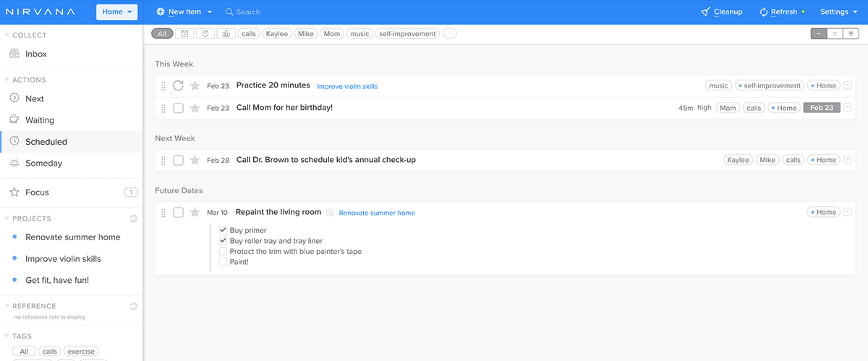Filter by energy bar chart icon
The width and height of the screenshot is (868, 361).
(x=226, y=34)
